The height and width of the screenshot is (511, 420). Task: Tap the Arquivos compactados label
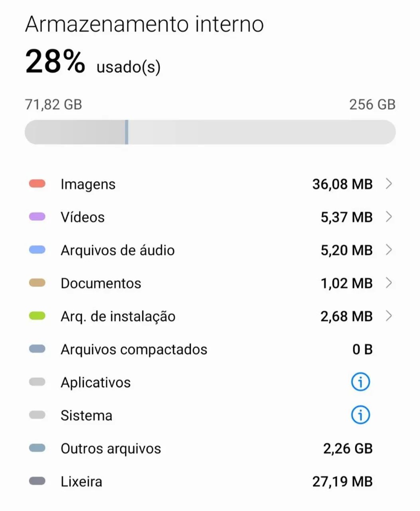coord(134,350)
